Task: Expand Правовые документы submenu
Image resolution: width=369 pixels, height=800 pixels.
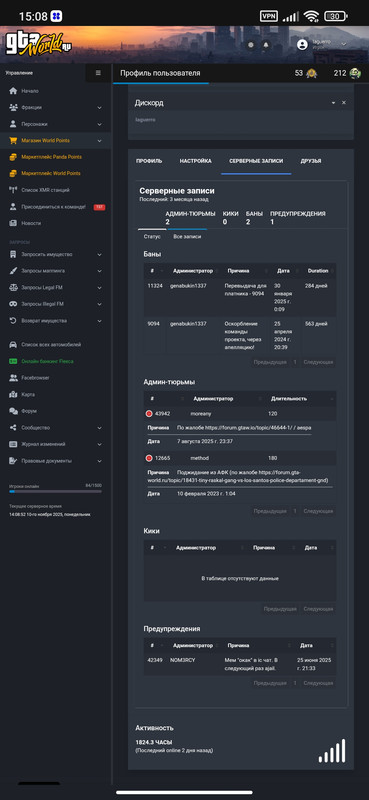Action: [100, 461]
